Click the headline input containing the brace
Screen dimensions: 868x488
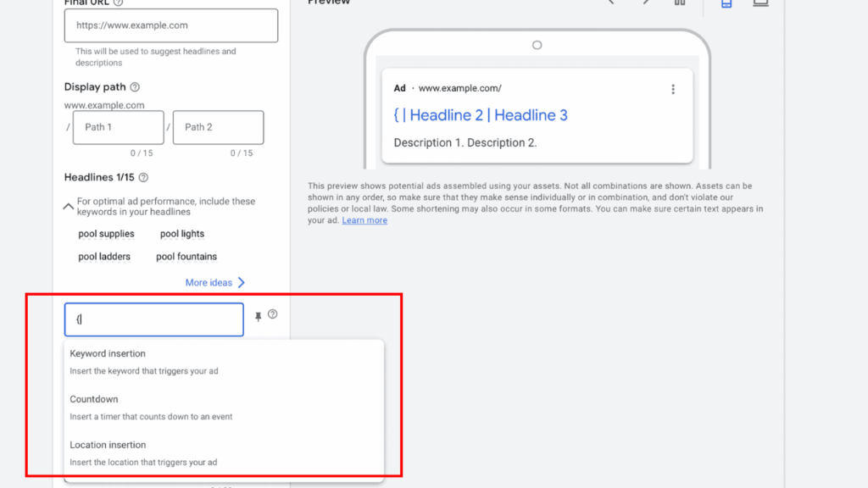[x=154, y=319]
